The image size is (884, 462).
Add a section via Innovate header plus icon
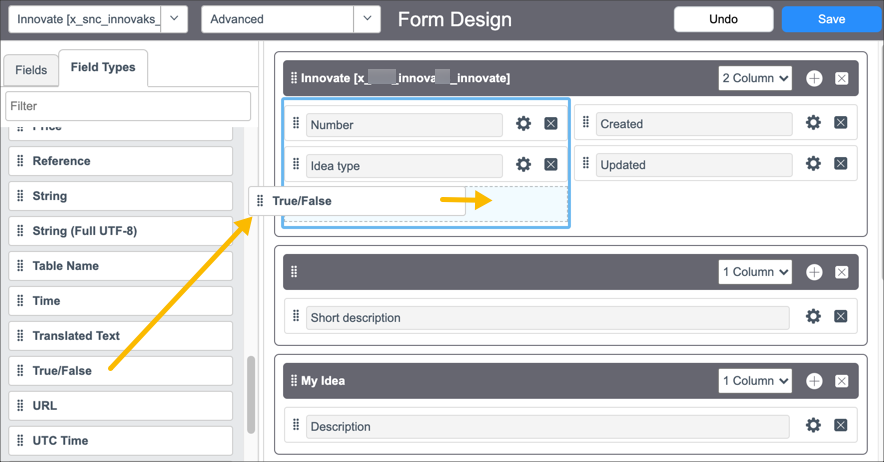click(x=814, y=78)
